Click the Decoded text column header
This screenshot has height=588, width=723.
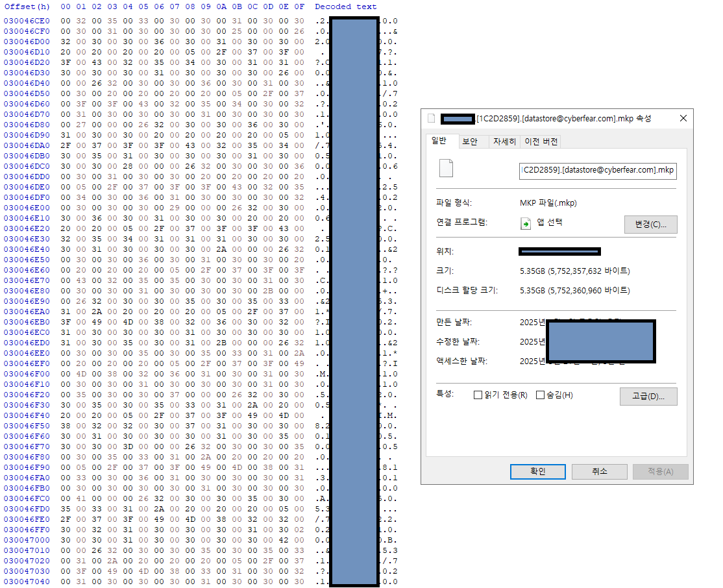345,6
